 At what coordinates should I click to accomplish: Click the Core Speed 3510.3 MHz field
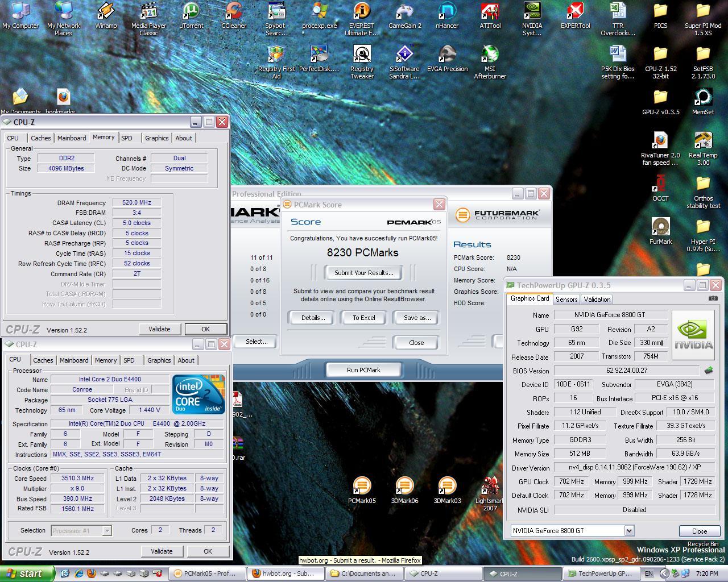pos(77,478)
